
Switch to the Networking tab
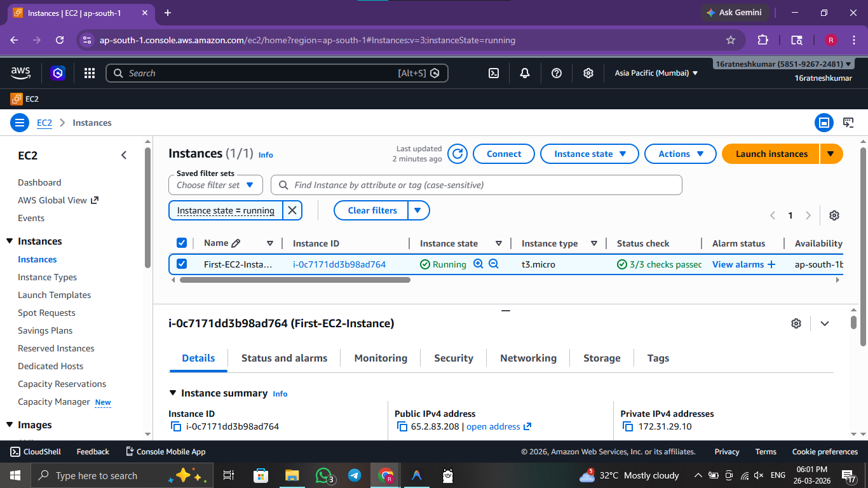[528, 358]
